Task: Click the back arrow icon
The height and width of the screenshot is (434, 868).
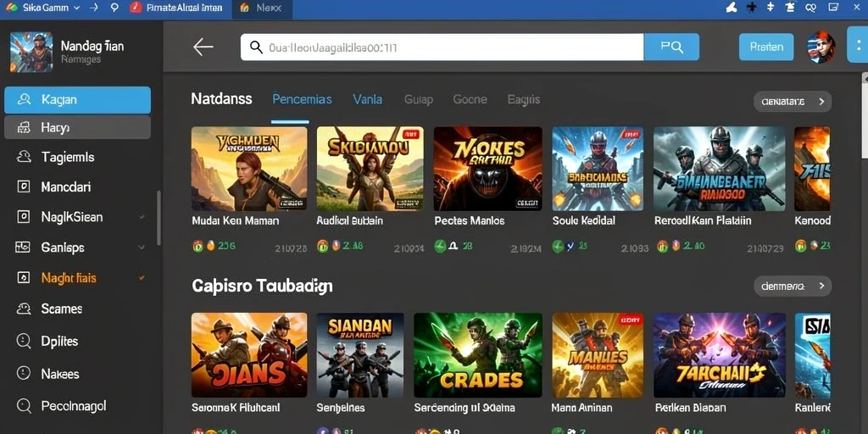Action: [x=203, y=47]
